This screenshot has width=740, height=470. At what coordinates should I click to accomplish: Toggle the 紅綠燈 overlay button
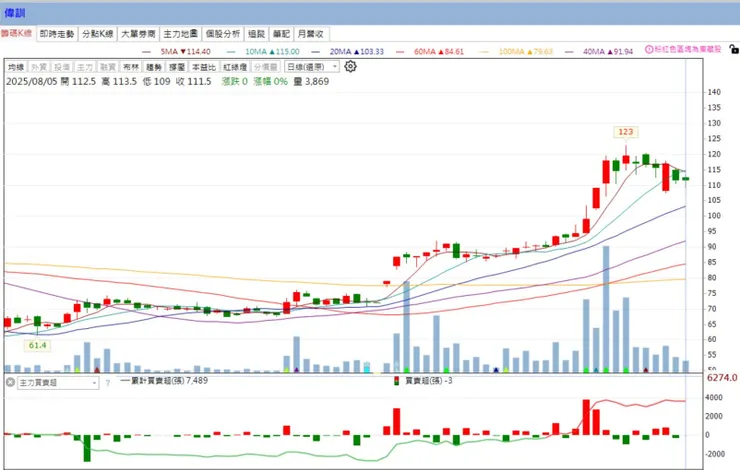point(235,67)
